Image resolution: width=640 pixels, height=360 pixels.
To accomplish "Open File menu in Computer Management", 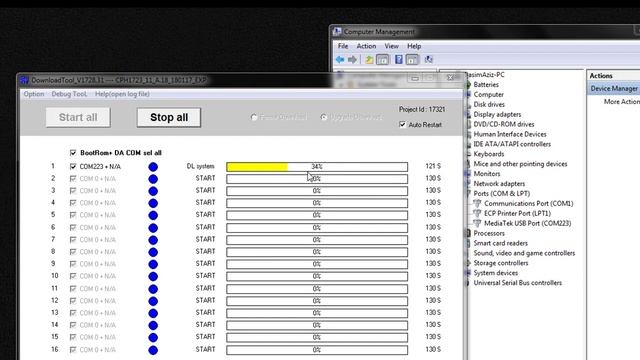I will [343, 46].
